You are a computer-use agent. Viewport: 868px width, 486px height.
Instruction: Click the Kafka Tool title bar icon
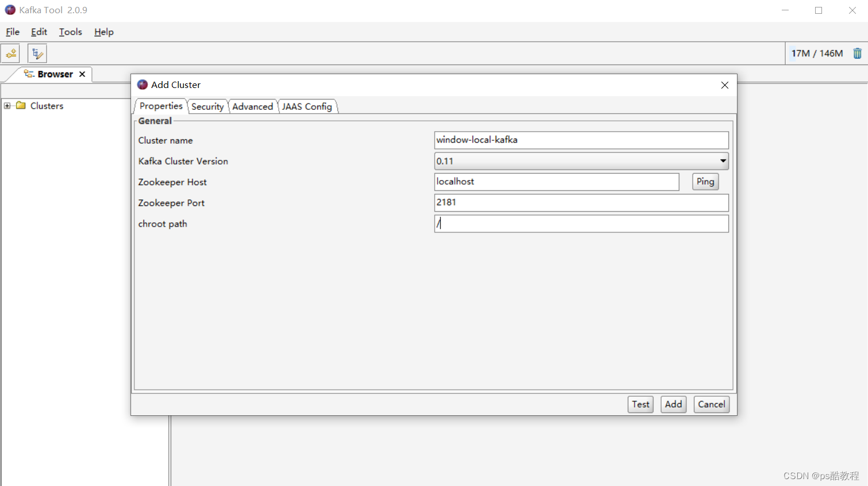point(10,10)
